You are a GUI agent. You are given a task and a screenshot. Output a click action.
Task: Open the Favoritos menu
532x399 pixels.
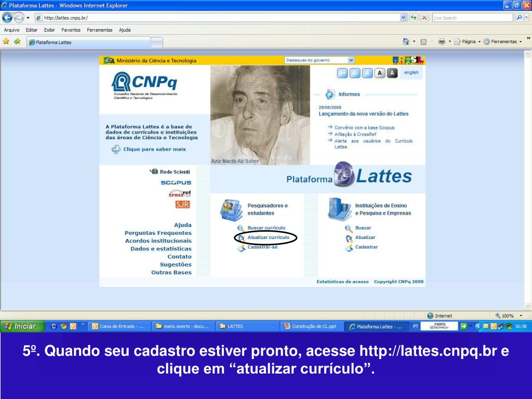[71, 30]
